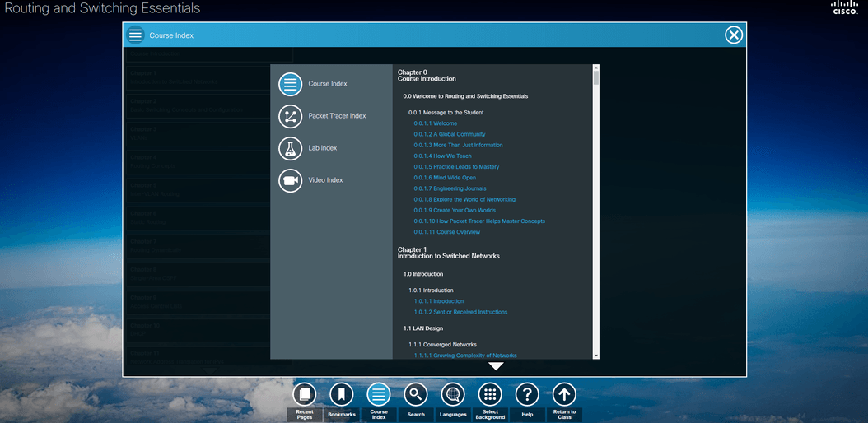Click the index scrollbar up arrow
868x423 pixels.
[x=596, y=67]
